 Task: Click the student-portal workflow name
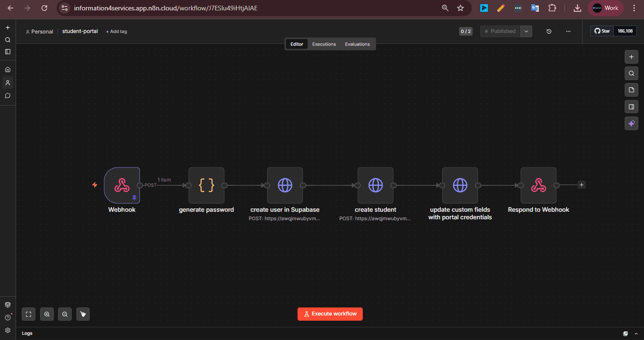click(x=80, y=31)
